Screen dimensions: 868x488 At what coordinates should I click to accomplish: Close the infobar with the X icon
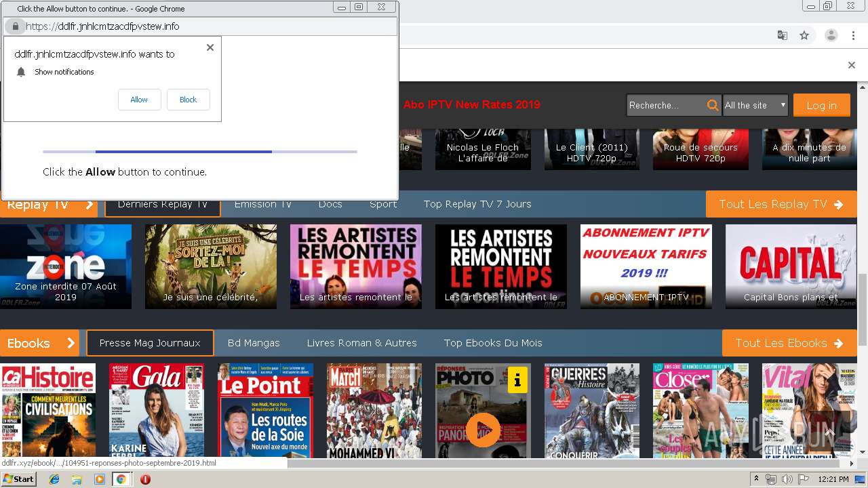852,65
